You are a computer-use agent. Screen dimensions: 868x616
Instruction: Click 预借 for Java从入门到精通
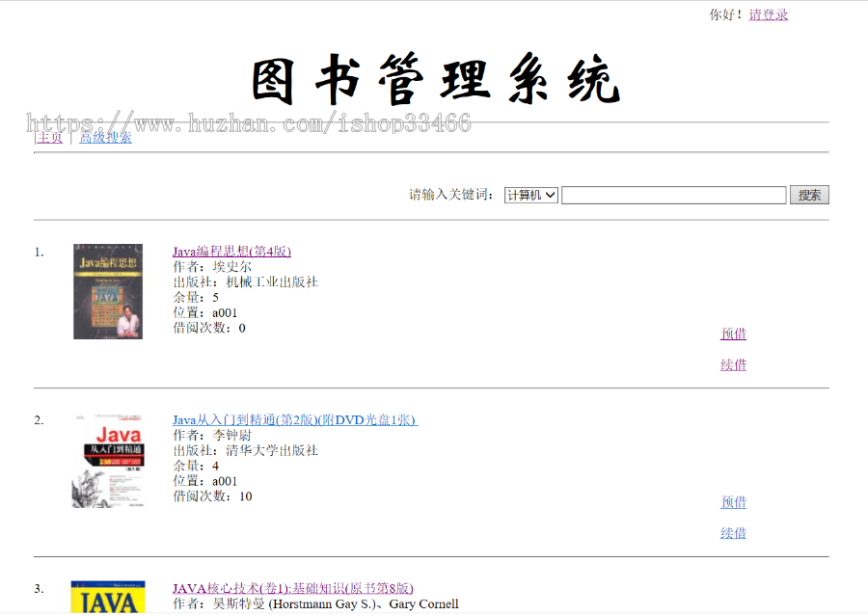tap(733, 502)
